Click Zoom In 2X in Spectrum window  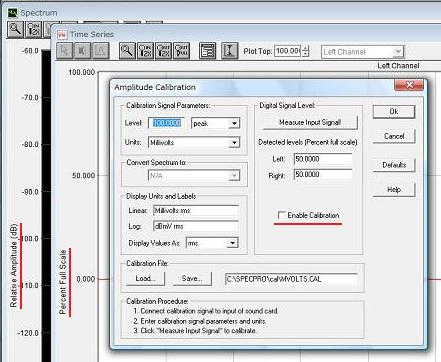click(x=34, y=29)
